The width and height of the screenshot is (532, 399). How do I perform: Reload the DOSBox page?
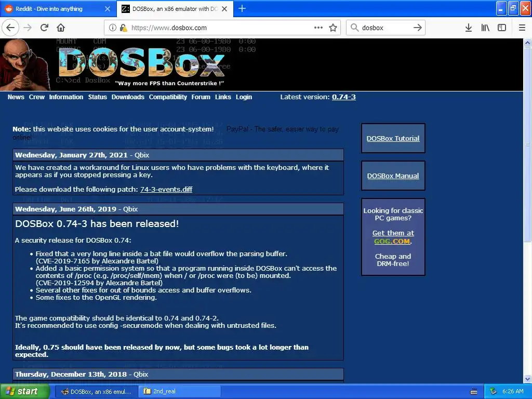(x=44, y=28)
